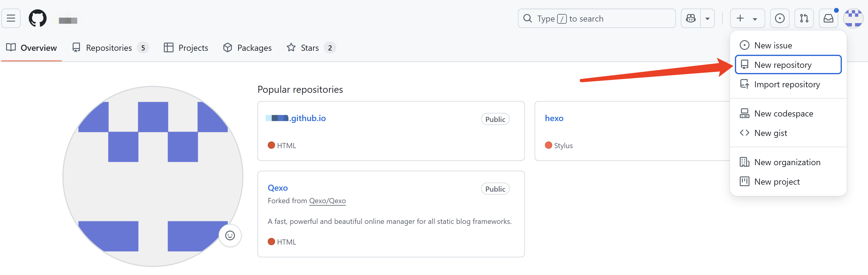Follow the Qexo/Qexo forked-from link
This screenshot has width=868, height=275.
pyautogui.click(x=327, y=201)
